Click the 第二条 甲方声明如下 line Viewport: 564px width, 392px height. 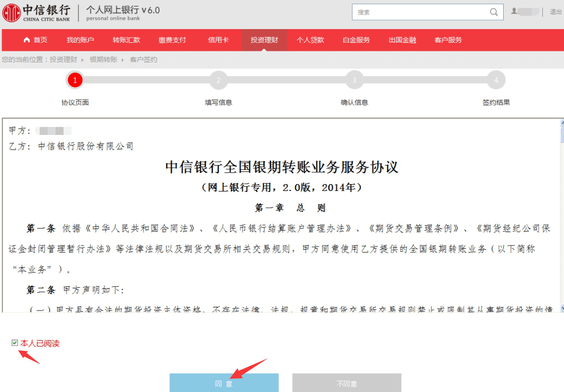(75, 290)
